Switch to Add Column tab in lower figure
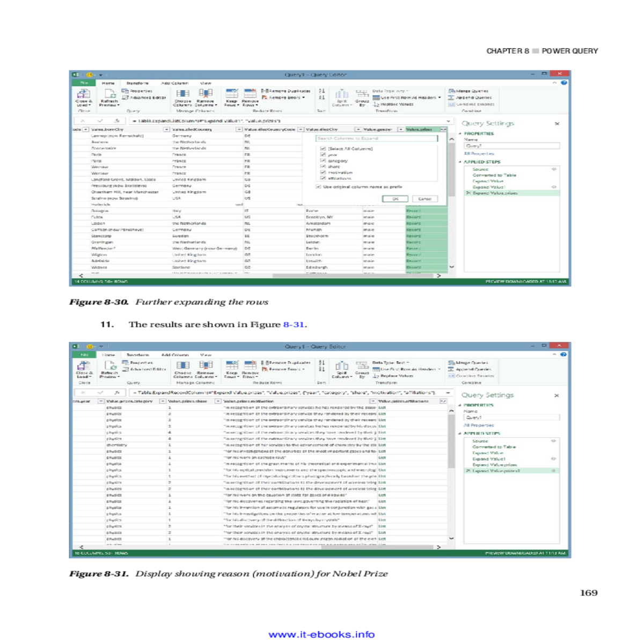This screenshot has height=644, width=644. (x=174, y=355)
